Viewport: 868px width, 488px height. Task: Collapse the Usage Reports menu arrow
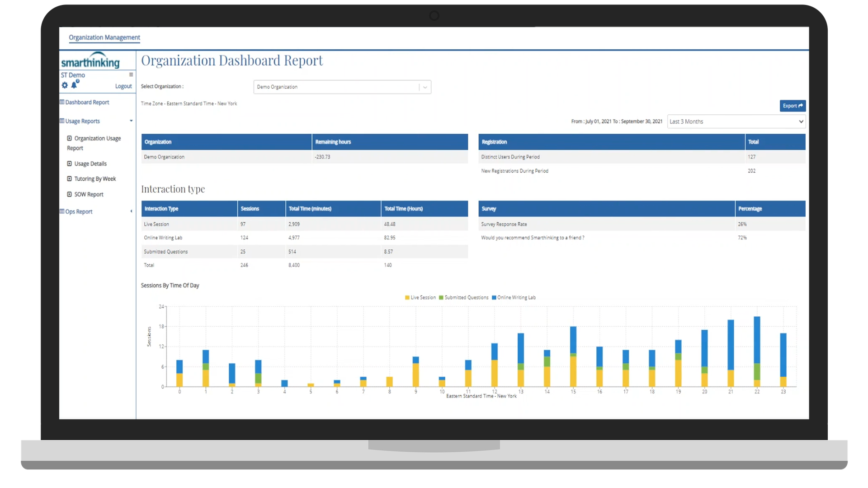(x=131, y=121)
